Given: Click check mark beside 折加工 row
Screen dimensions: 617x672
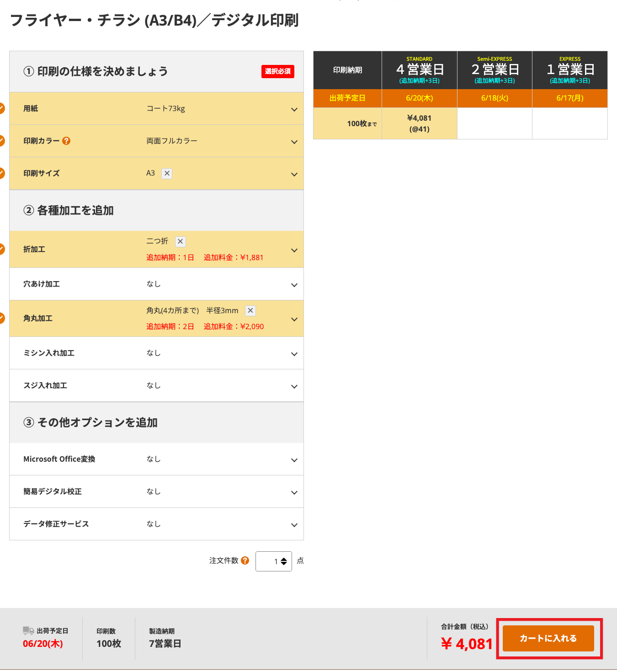Looking at the screenshot, I should (x=1, y=249).
